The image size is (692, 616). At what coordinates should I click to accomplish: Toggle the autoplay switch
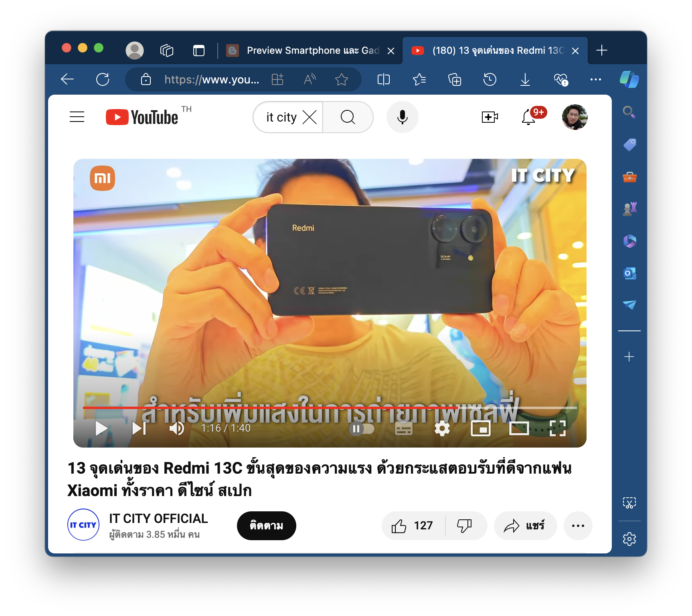coord(362,429)
